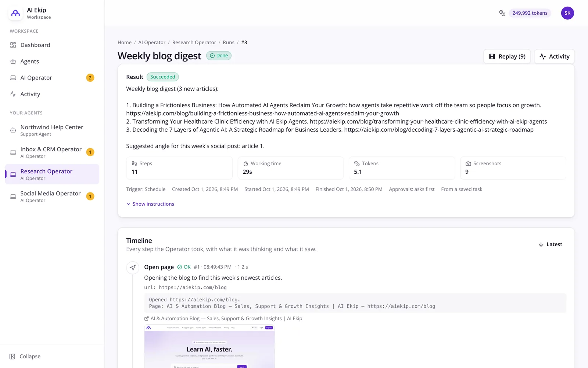The height and width of the screenshot is (368, 588).
Task: Click Trigger: Schedule text
Action: click(146, 190)
